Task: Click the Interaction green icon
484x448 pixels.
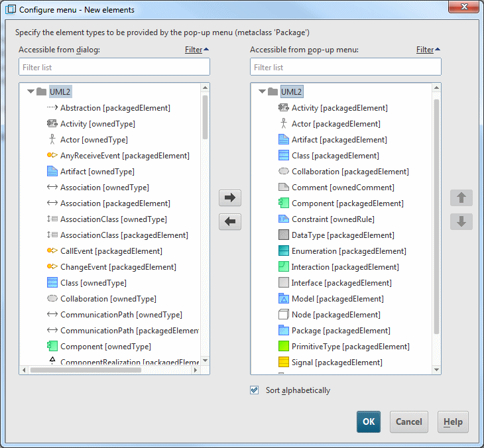Action: pos(284,266)
